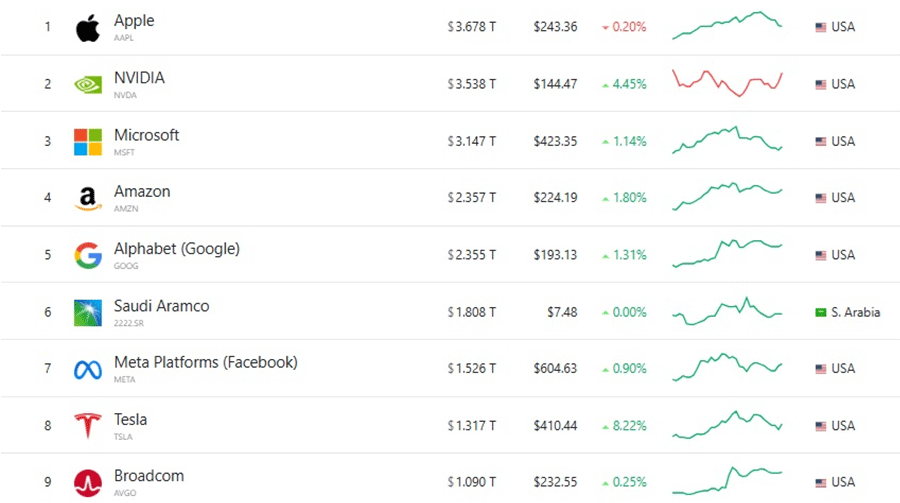This screenshot has height=503, width=900.
Task: Click the Meta infinity logo
Action: coord(88,369)
